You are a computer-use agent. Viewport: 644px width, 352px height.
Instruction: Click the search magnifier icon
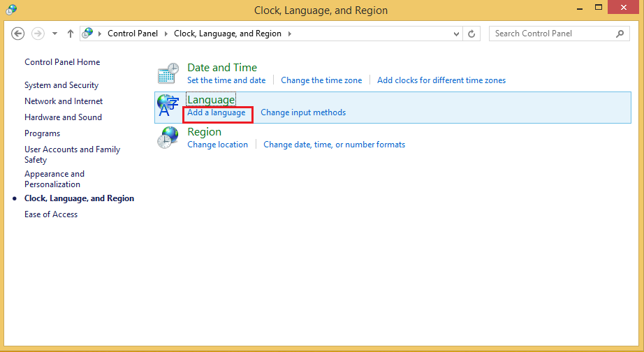click(x=620, y=34)
